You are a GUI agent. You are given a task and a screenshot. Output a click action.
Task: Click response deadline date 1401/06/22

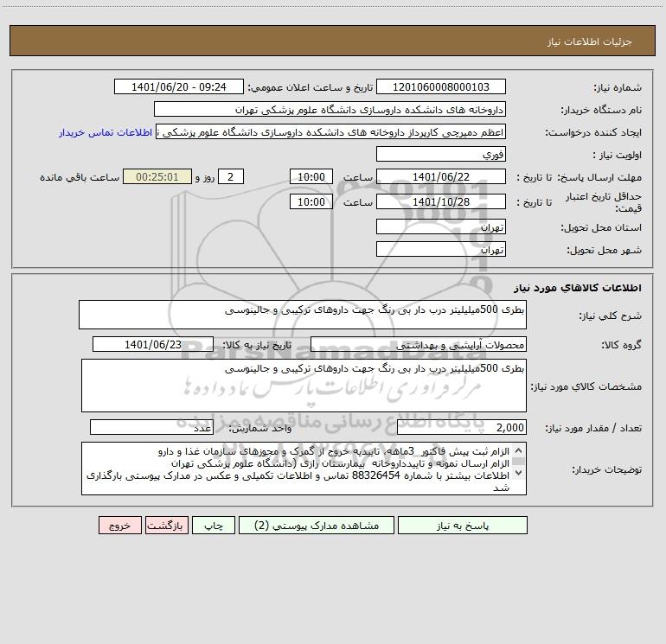pos(441,176)
